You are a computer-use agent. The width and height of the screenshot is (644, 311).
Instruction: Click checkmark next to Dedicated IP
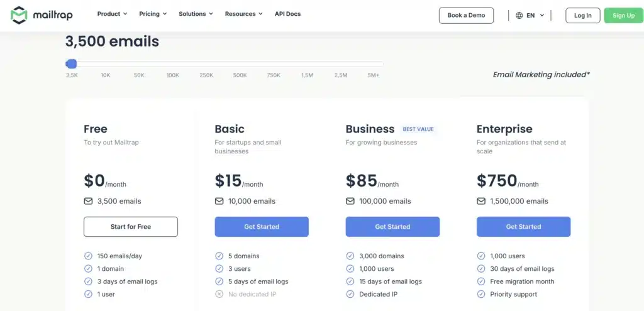[x=350, y=294]
